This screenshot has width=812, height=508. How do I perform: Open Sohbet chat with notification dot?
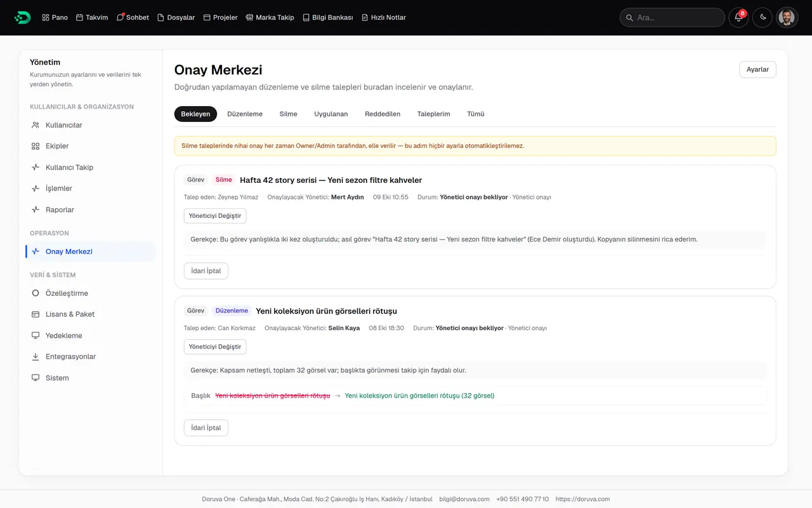point(133,18)
